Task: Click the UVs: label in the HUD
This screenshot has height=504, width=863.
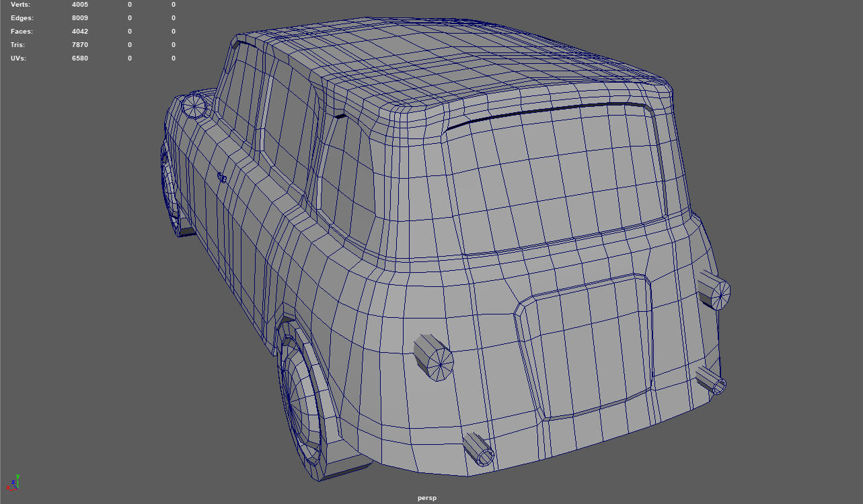Action: click(x=19, y=58)
